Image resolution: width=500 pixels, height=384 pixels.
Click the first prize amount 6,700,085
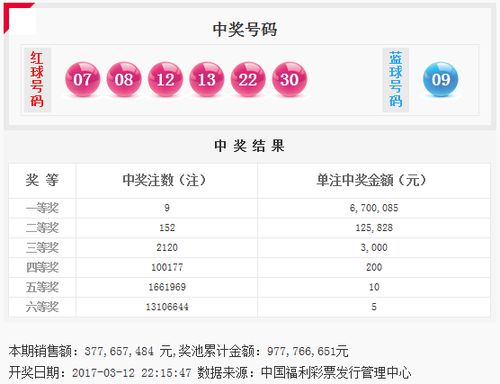[x=374, y=208]
